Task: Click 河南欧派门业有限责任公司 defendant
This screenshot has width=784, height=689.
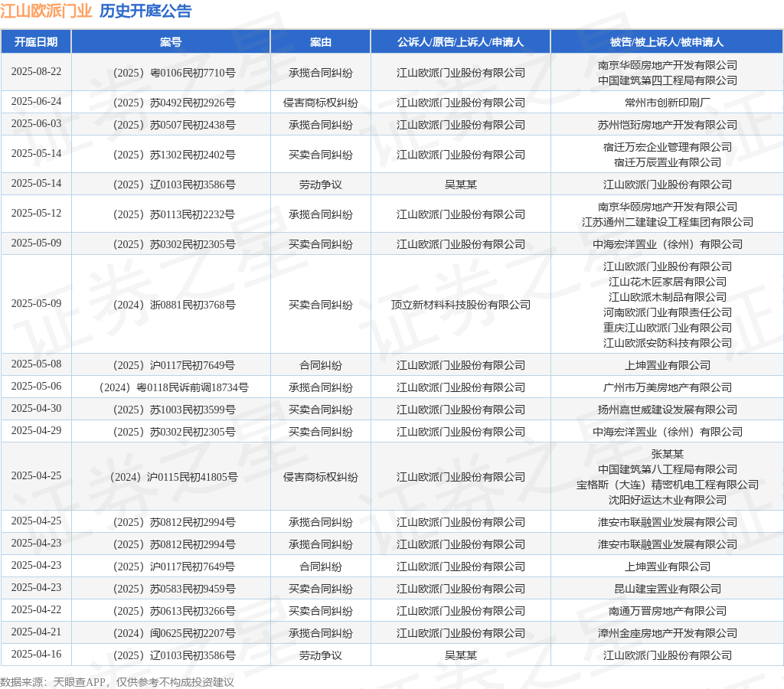Action: tap(668, 312)
